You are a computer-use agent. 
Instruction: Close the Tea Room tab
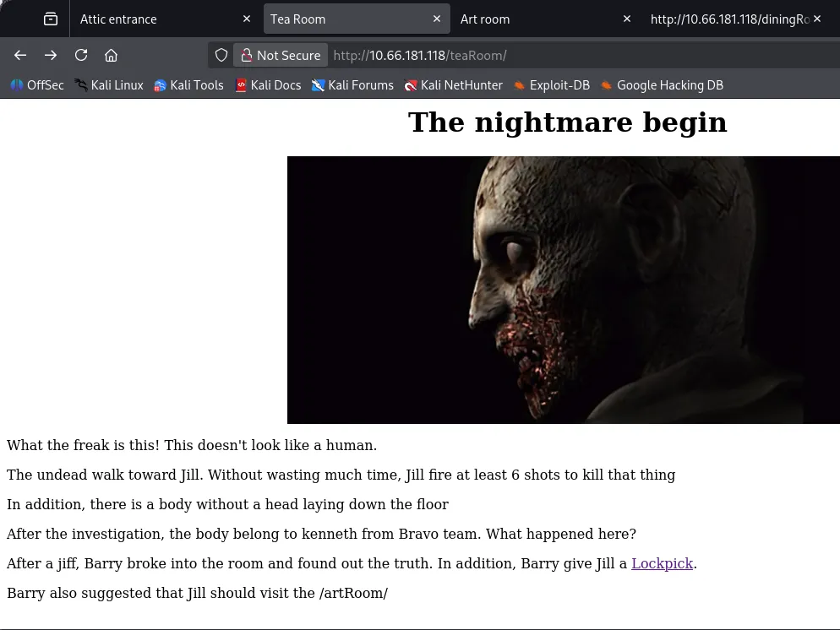point(436,19)
